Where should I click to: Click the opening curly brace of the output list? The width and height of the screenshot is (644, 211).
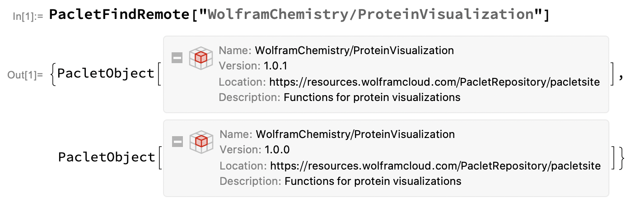coord(54,73)
